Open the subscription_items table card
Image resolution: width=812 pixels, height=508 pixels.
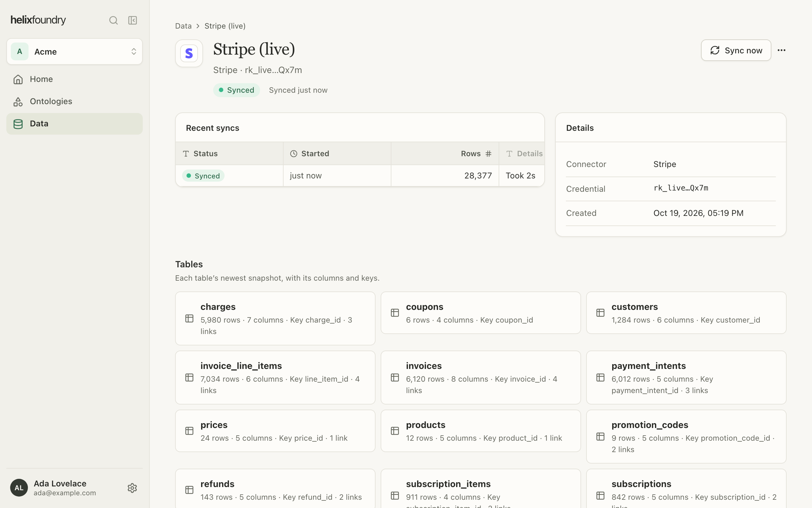point(481,489)
